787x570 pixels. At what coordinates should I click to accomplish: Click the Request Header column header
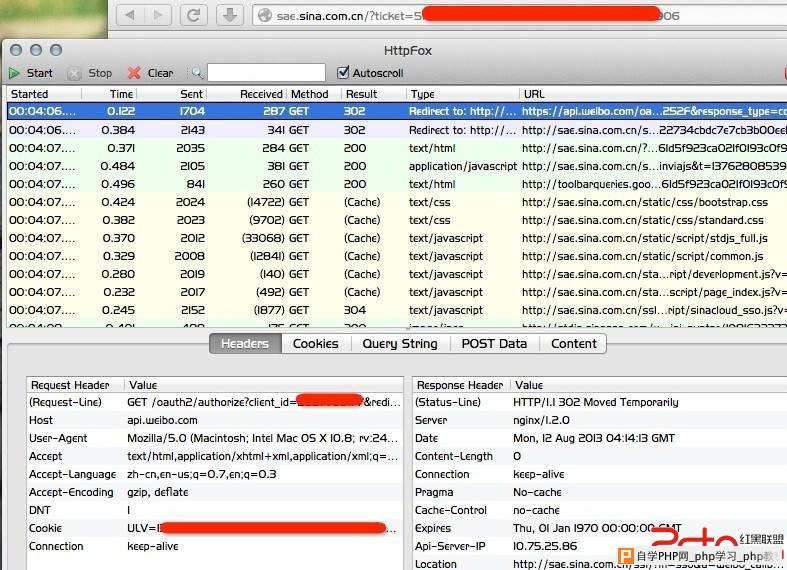pos(75,385)
